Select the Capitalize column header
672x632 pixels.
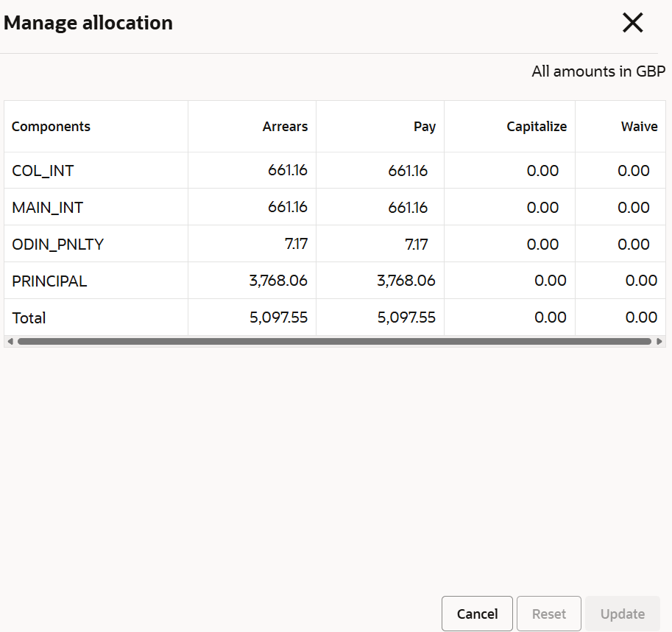click(x=537, y=127)
